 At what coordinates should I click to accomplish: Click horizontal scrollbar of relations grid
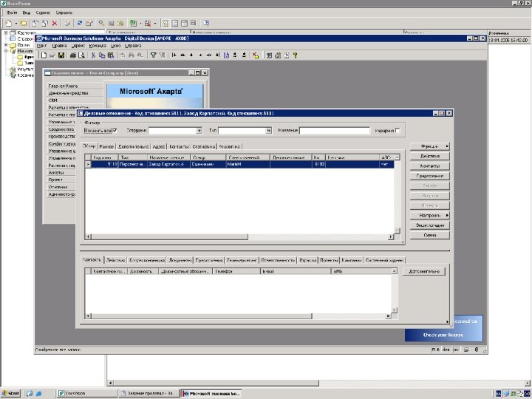(x=239, y=236)
